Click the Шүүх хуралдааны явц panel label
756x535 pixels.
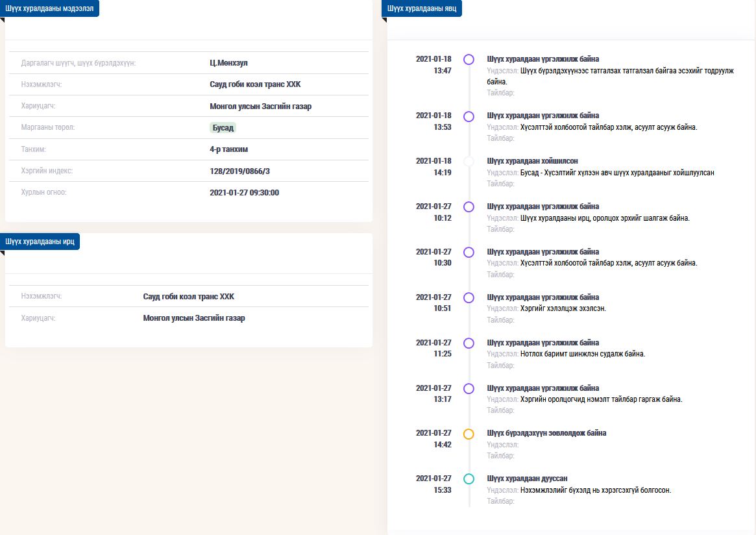point(422,8)
